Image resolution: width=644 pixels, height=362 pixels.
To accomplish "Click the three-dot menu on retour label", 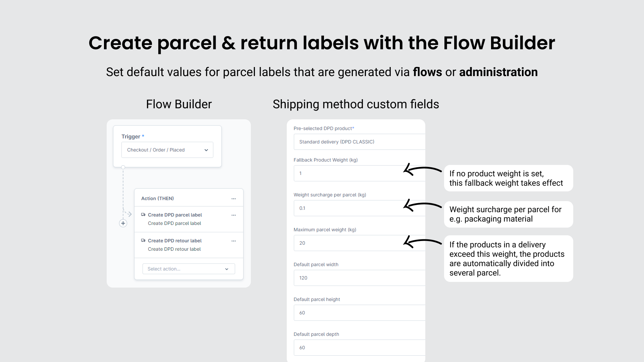I will [233, 240].
